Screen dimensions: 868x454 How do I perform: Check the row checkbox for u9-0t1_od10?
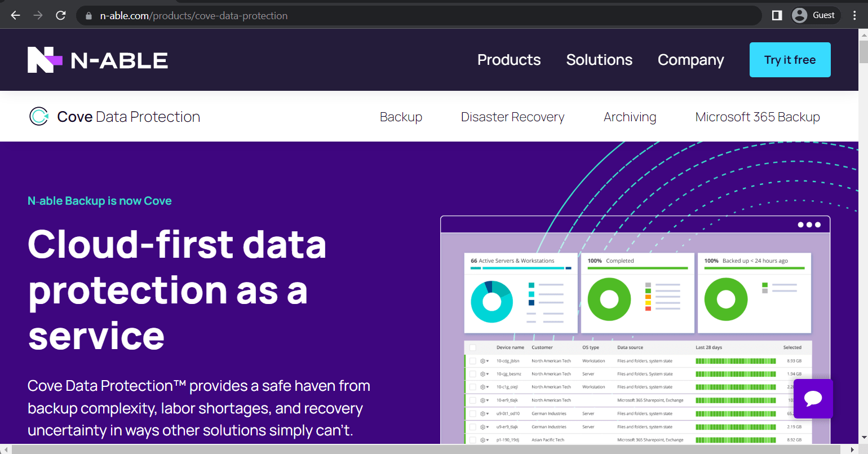click(x=472, y=413)
